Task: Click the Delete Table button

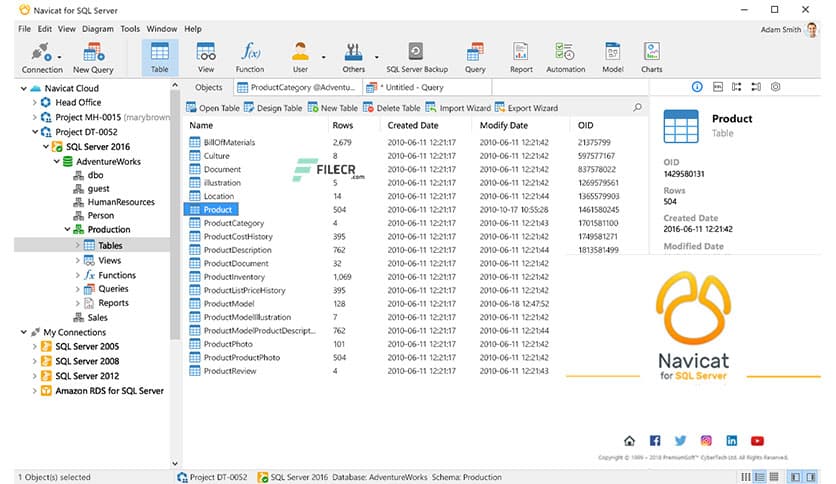Action: pos(392,108)
